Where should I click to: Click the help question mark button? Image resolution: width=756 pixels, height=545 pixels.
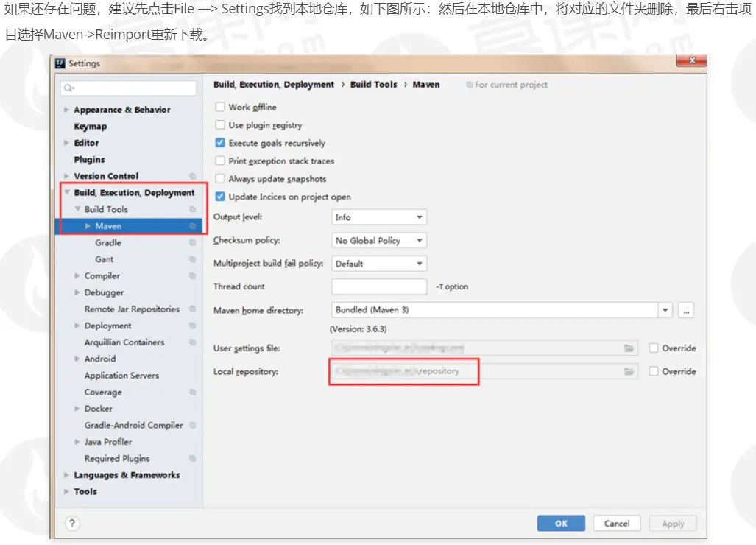[x=72, y=524]
